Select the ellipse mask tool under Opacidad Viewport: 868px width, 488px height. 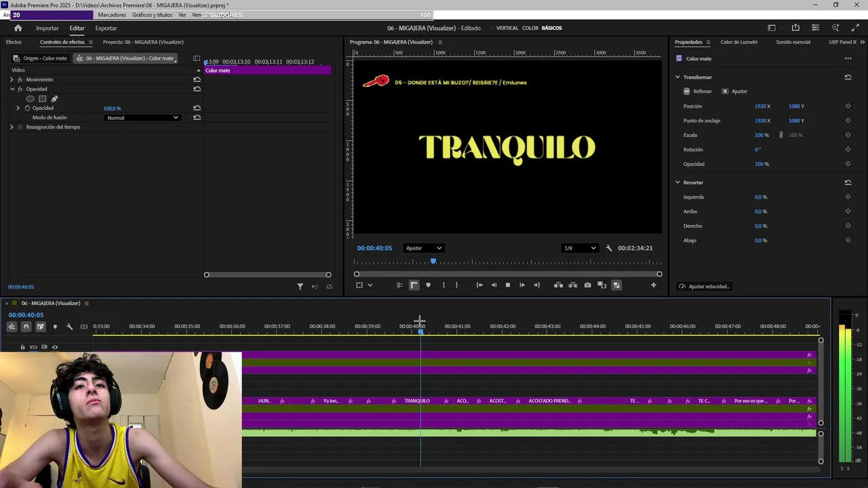coord(30,98)
